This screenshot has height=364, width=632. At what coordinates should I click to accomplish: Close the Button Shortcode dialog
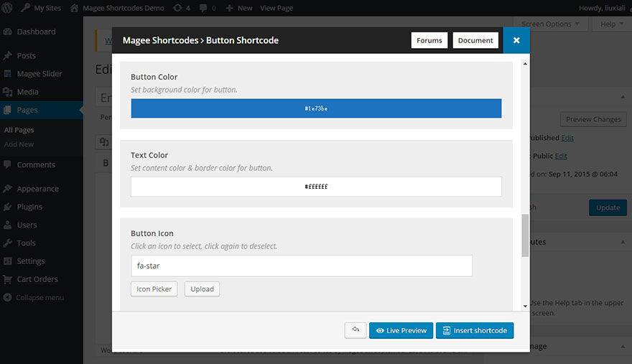(x=516, y=41)
